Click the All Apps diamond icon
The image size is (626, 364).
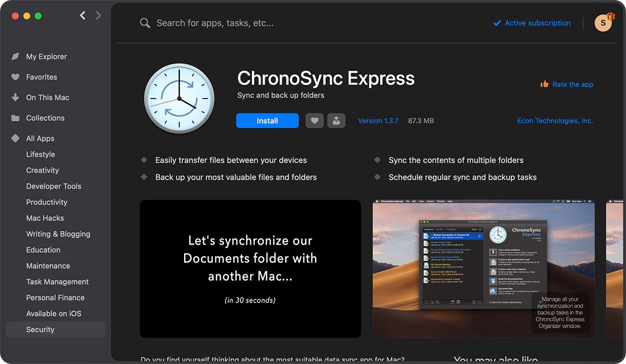16,138
